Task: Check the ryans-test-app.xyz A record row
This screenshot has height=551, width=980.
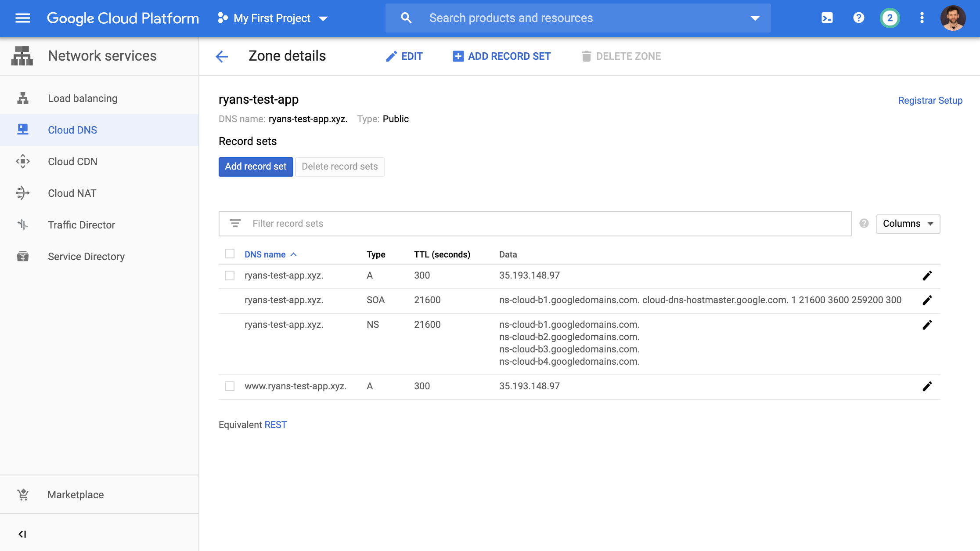Action: 230,275
